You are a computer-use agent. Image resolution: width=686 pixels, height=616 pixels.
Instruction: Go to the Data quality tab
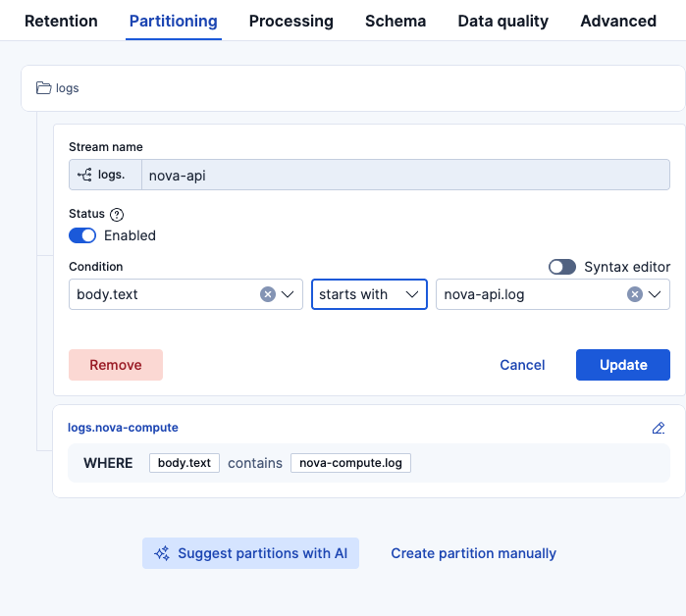(502, 21)
